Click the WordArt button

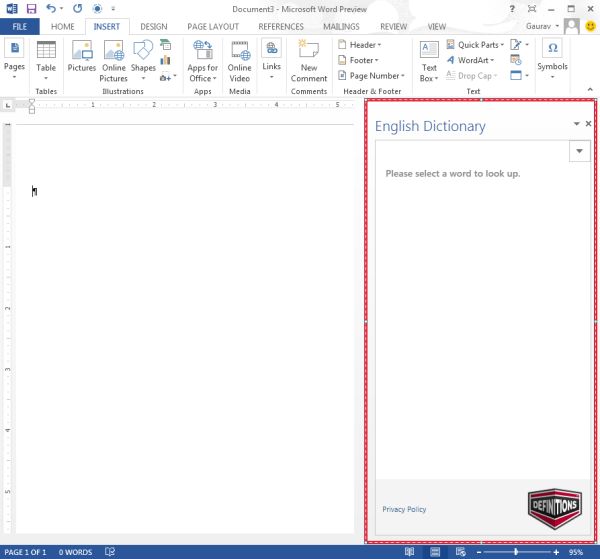click(x=471, y=60)
